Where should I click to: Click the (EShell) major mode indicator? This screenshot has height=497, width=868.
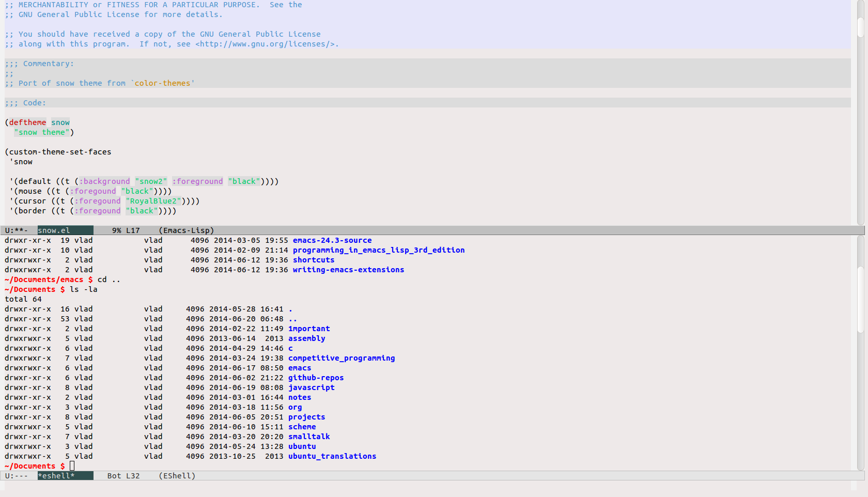point(177,476)
